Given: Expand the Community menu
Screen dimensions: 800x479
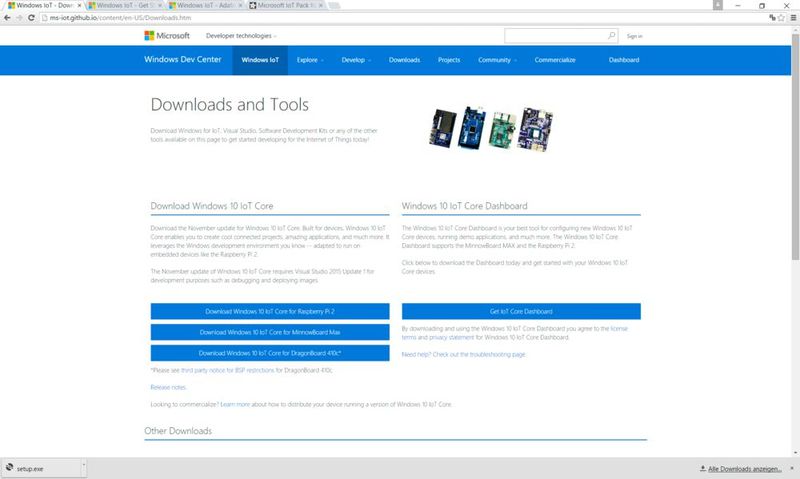Looking at the screenshot, I should pos(497,60).
